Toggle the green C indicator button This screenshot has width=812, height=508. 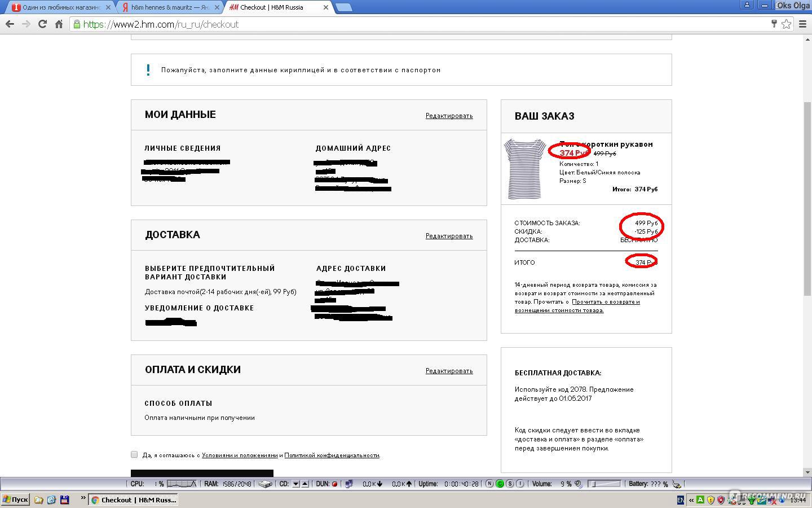[x=500, y=484]
